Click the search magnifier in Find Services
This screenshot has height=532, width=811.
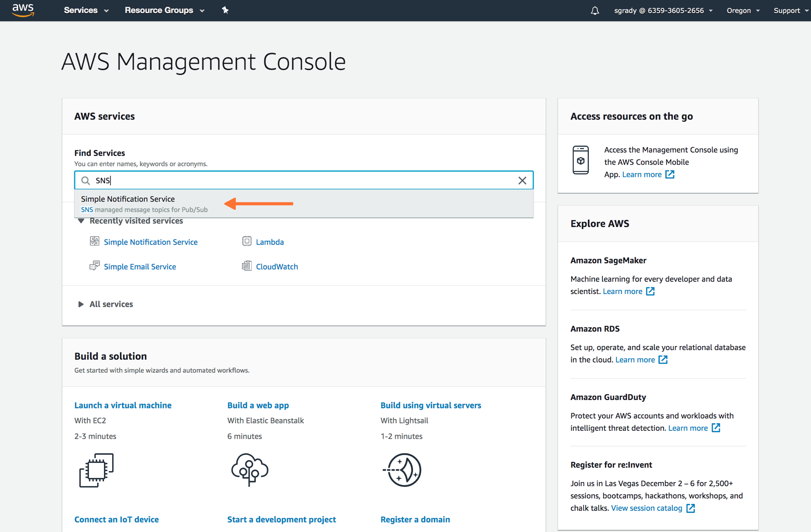tap(85, 180)
